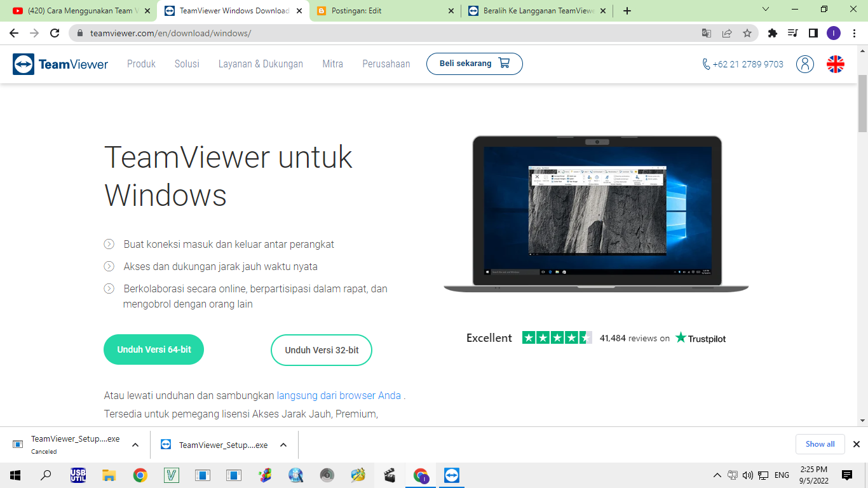The height and width of the screenshot is (488, 868).
Task: Expand options for the canceled TeamViewer_Setup download
Action: pos(135,445)
